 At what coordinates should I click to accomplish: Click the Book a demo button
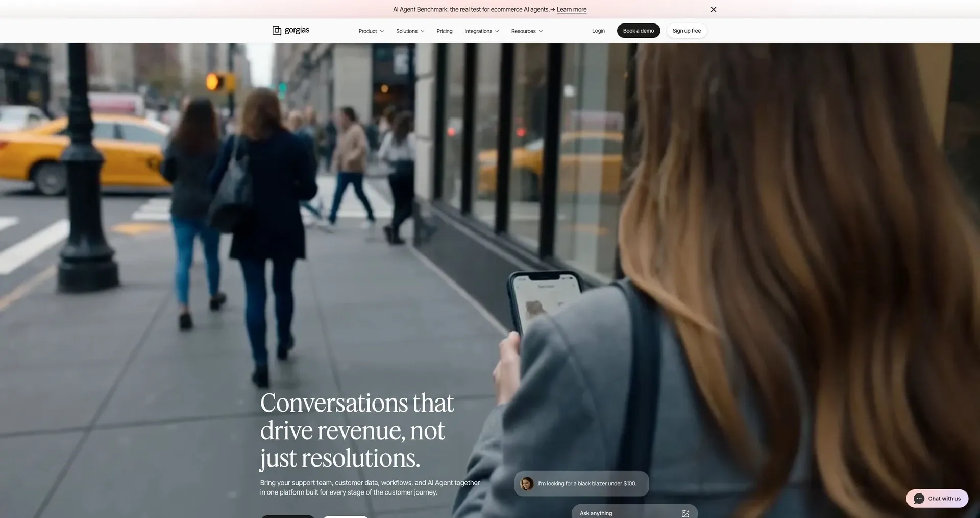[639, 31]
